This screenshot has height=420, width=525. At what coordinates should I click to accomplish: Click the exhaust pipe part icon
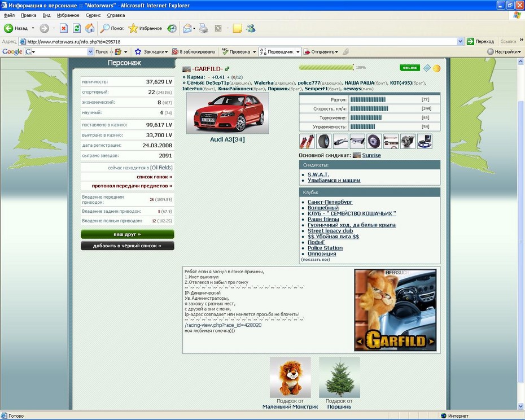[x=340, y=141]
